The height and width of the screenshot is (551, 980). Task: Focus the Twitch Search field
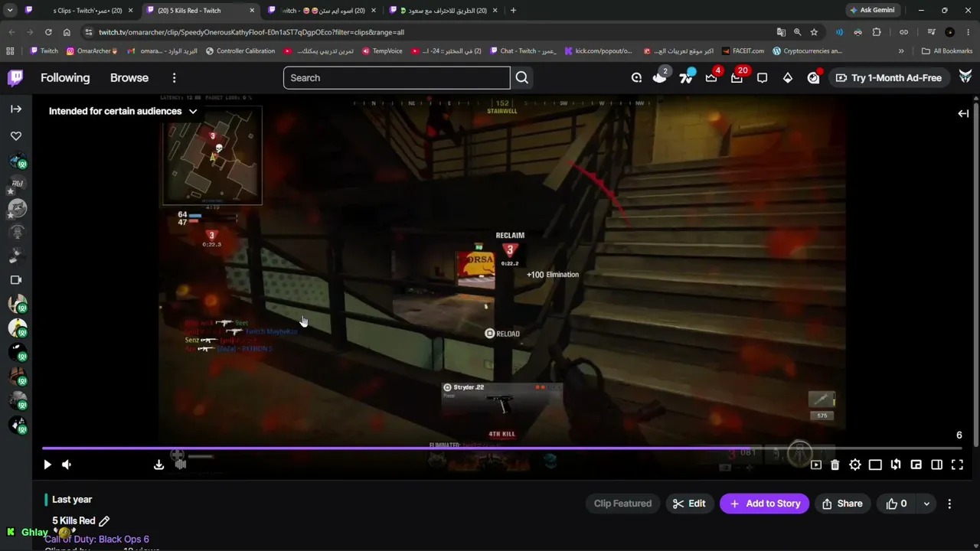tap(397, 78)
